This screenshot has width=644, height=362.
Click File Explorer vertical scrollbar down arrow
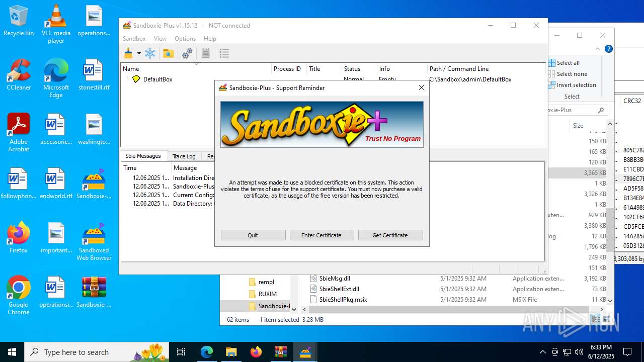(x=610, y=301)
